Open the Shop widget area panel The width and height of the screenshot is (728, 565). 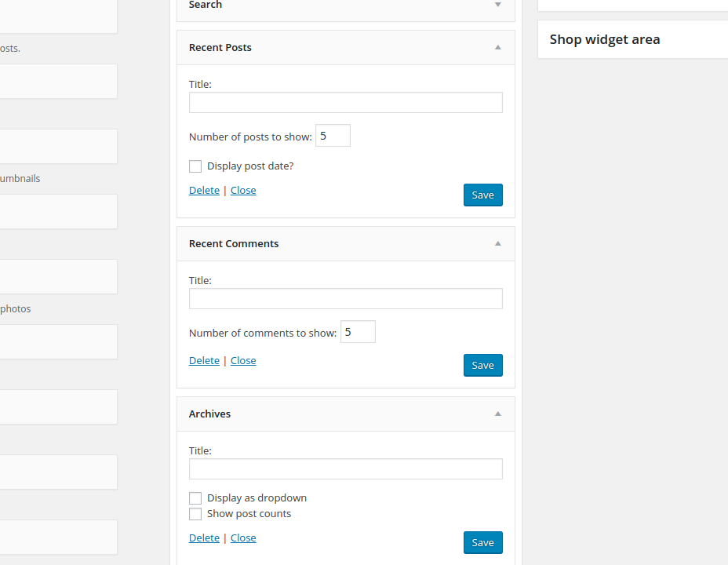tap(632, 40)
